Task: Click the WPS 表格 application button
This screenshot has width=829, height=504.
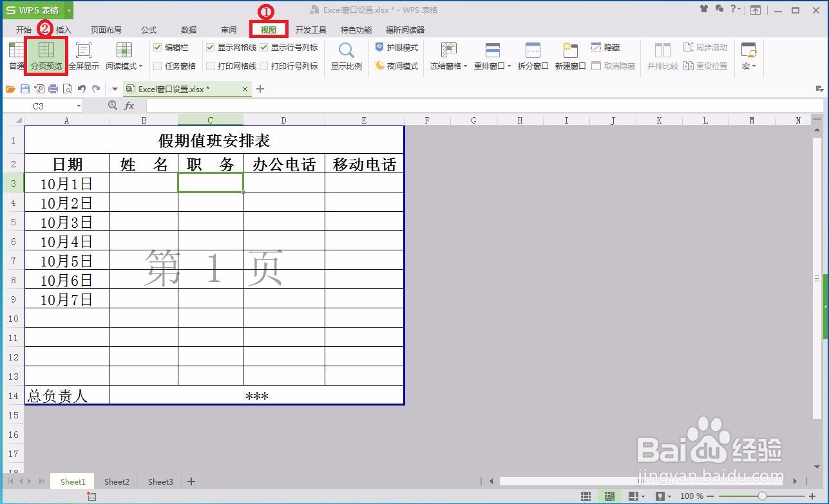Action: tap(32, 10)
